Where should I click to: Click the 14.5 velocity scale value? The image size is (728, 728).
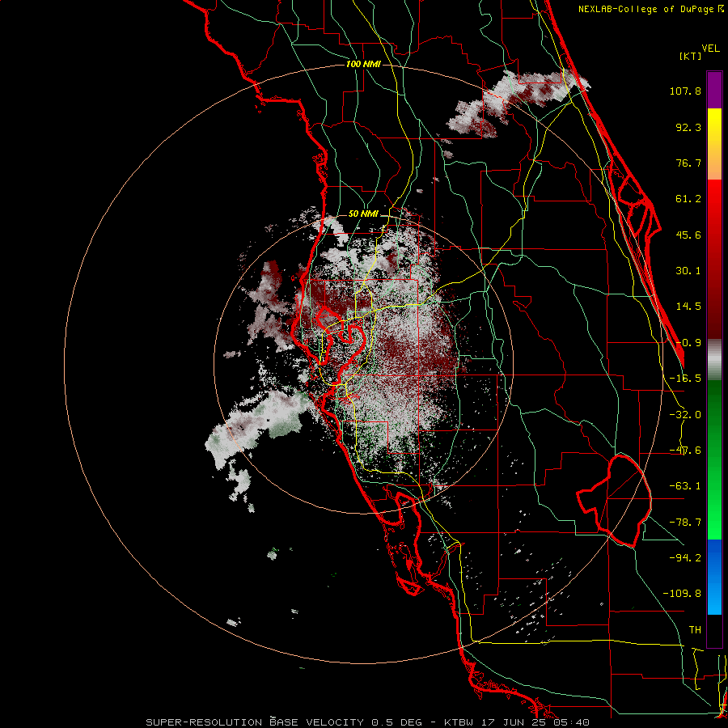[x=688, y=307]
